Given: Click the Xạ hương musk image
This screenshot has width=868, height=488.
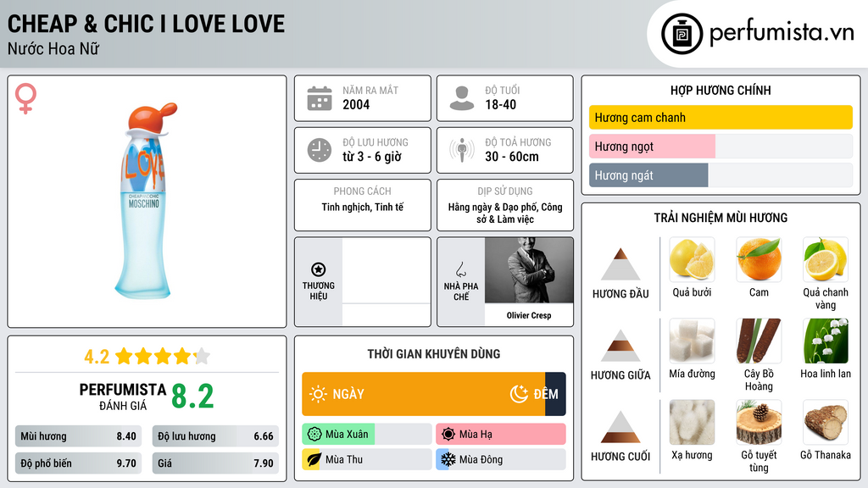Looking at the screenshot, I should (x=692, y=422).
